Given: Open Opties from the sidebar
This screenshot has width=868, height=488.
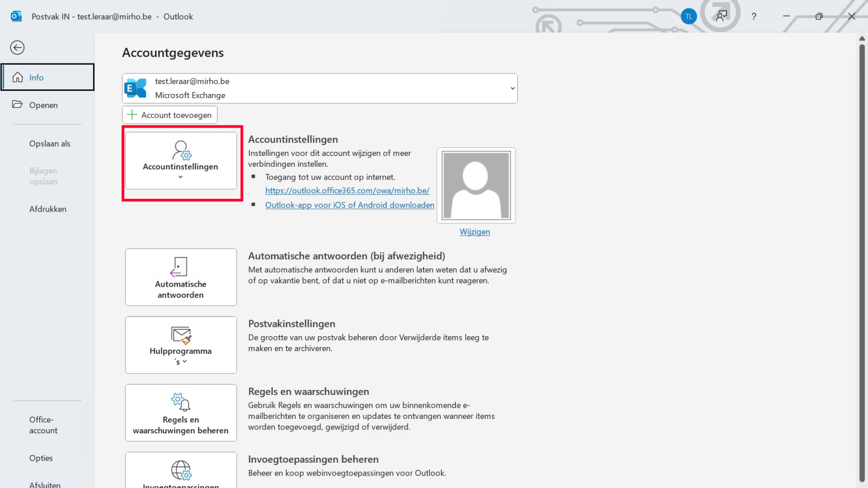Looking at the screenshot, I should (x=41, y=458).
